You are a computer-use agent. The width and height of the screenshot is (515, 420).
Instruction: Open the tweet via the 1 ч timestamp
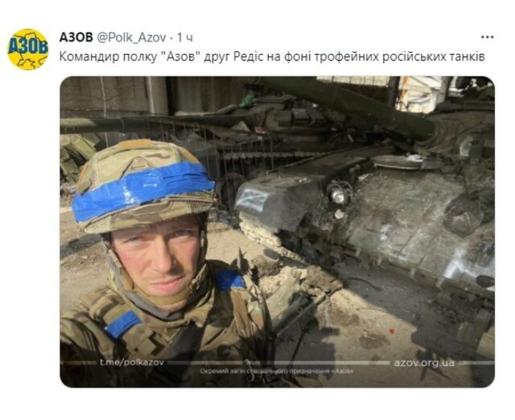(185, 38)
